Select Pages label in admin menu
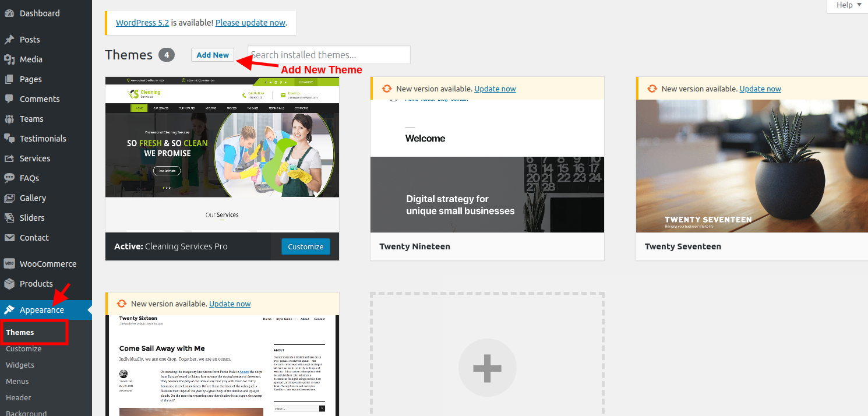868x416 pixels. (x=31, y=79)
